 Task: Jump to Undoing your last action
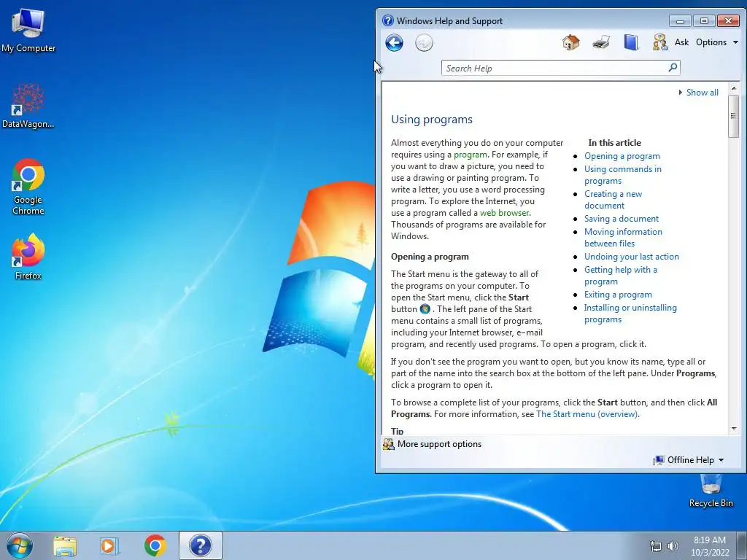tap(632, 256)
